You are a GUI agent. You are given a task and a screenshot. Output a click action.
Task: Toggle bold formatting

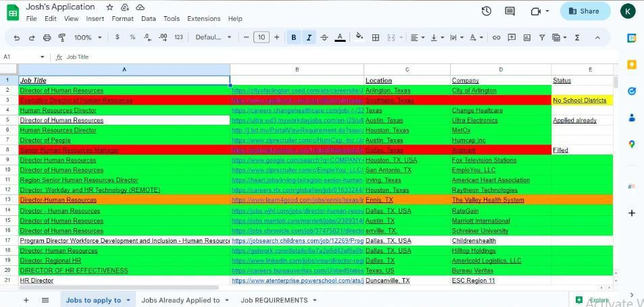pyautogui.click(x=294, y=38)
